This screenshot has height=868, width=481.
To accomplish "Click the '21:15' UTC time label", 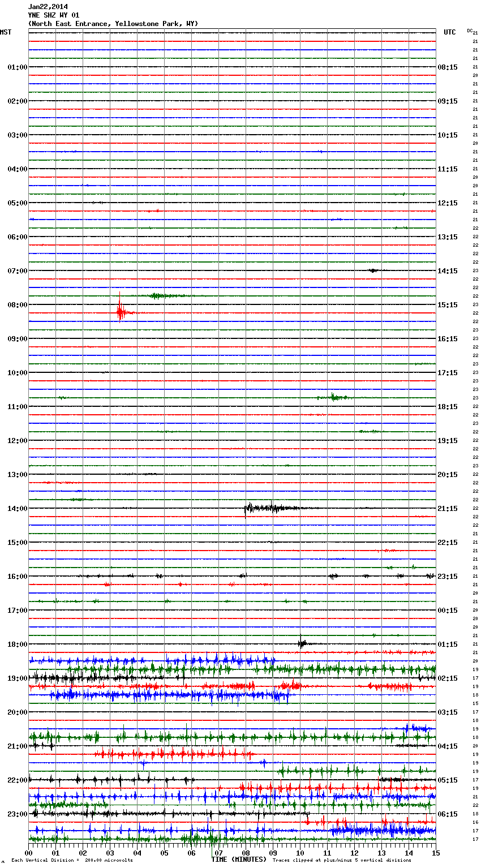I will coord(448,509).
